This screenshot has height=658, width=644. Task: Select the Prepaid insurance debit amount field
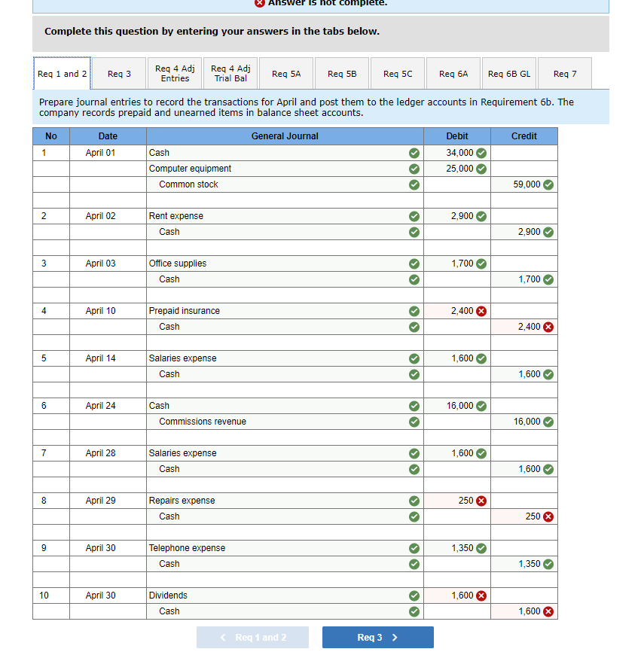pos(456,311)
